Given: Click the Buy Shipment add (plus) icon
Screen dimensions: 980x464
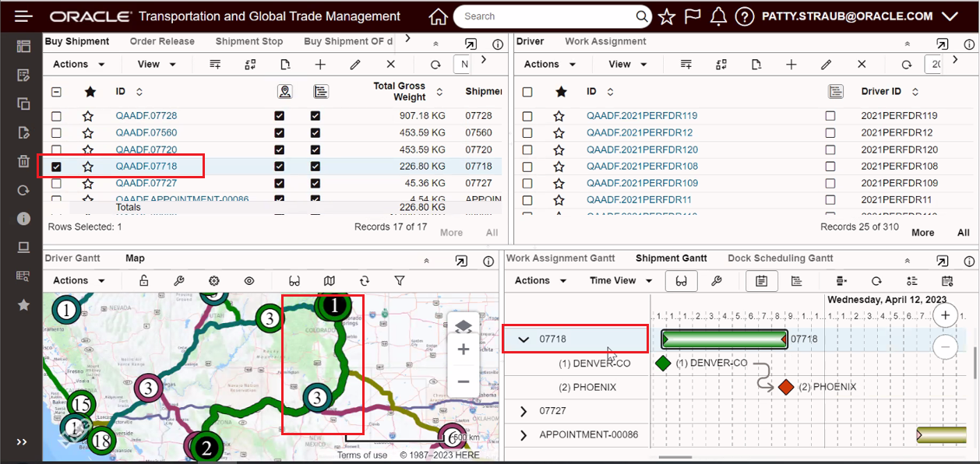Looking at the screenshot, I should 320,65.
